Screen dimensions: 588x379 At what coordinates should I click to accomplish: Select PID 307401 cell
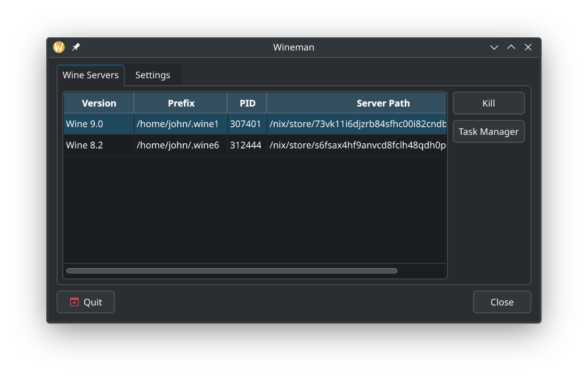pos(247,124)
